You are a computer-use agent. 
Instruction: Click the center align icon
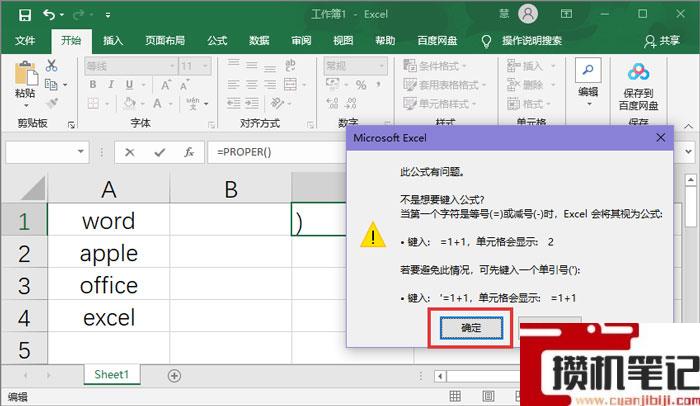(x=251, y=84)
